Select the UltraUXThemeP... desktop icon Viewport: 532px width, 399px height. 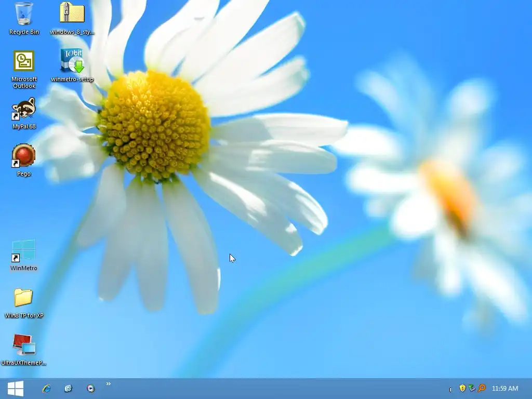click(x=24, y=345)
